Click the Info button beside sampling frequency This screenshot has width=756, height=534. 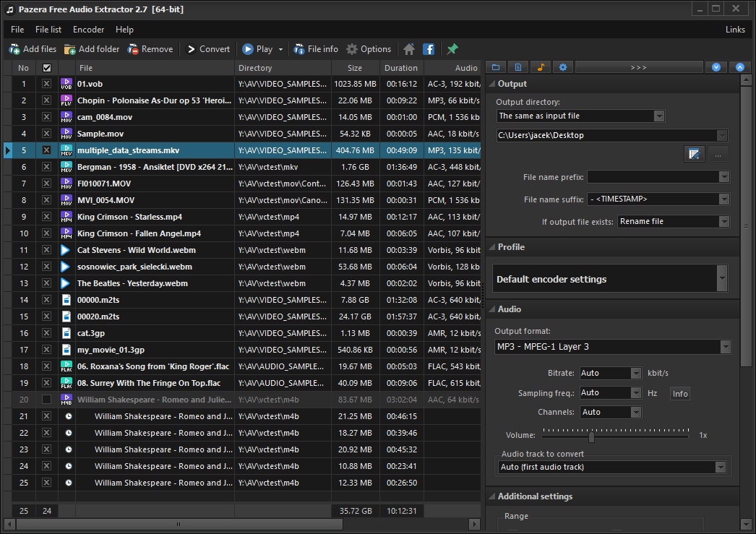tap(680, 393)
